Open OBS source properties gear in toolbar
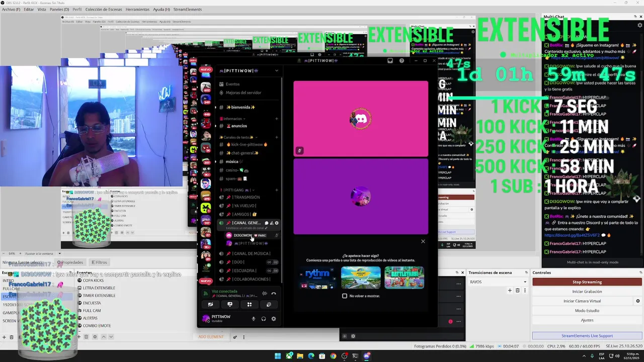This screenshot has width=644, height=362. [95, 337]
